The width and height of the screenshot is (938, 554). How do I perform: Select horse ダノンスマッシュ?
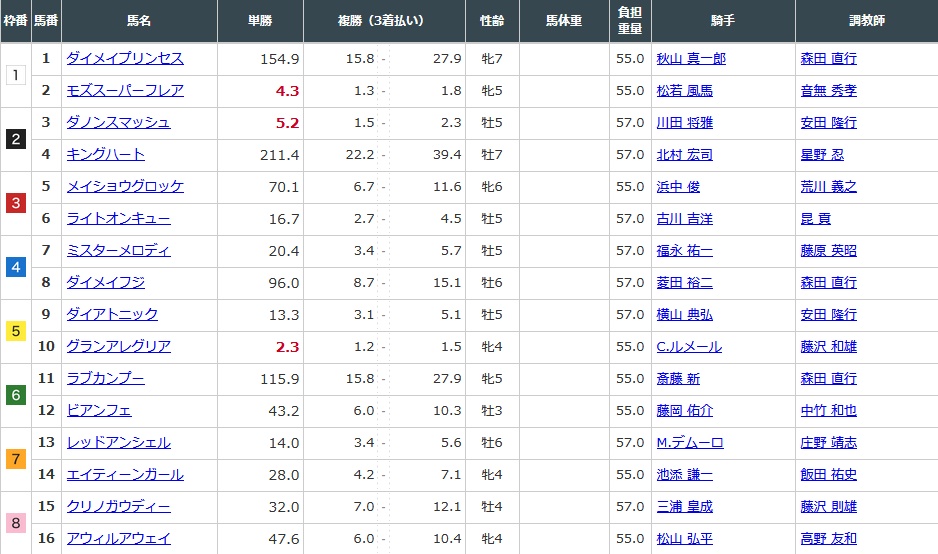coord(118,123)
